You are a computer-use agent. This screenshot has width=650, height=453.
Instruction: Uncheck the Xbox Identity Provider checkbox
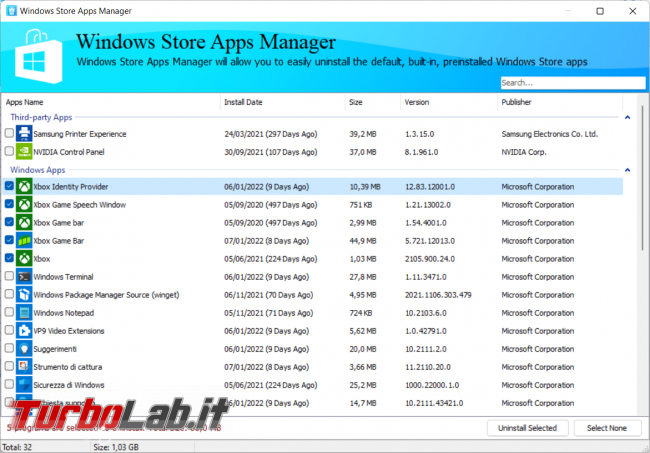coord(9,186)
